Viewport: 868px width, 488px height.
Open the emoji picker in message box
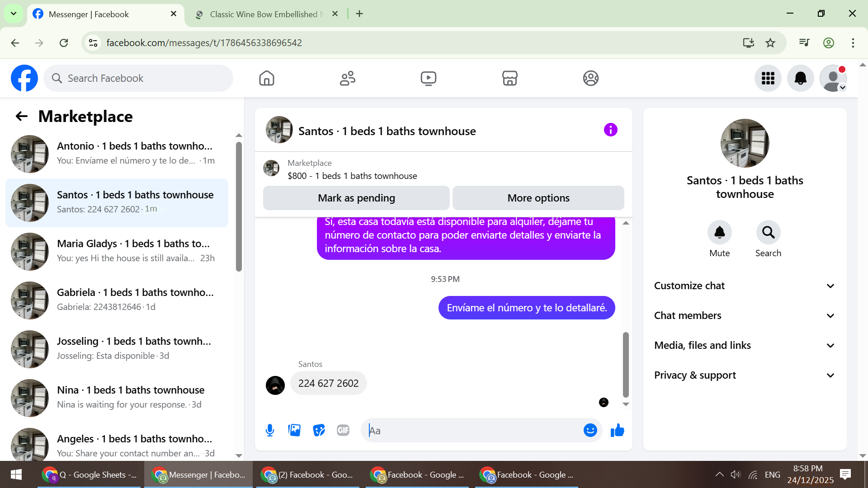click(590, 430)
